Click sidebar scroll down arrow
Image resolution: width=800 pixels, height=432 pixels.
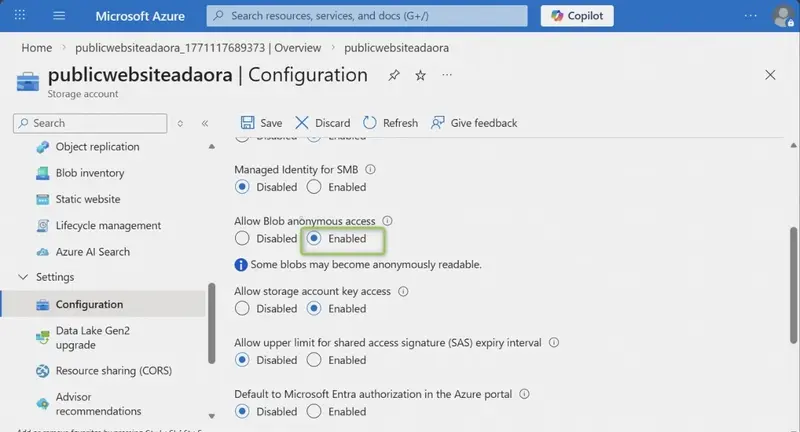[212, 416]
